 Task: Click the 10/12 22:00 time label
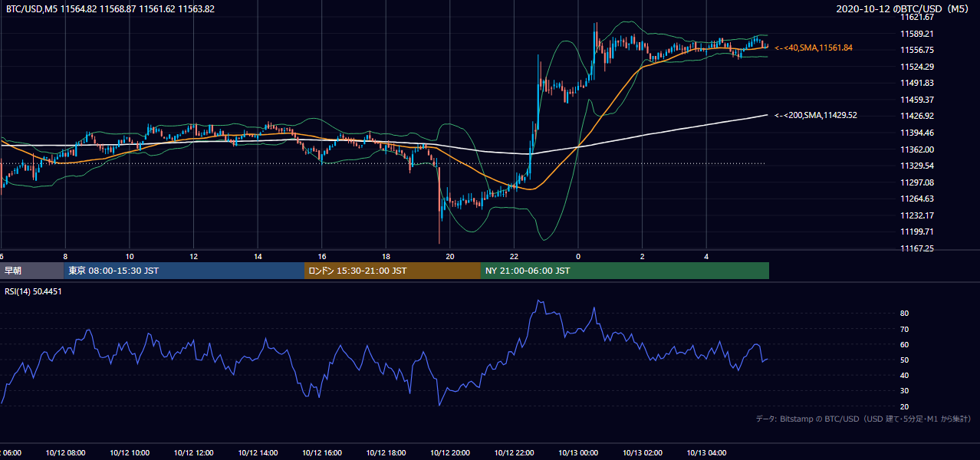(514, 453)
